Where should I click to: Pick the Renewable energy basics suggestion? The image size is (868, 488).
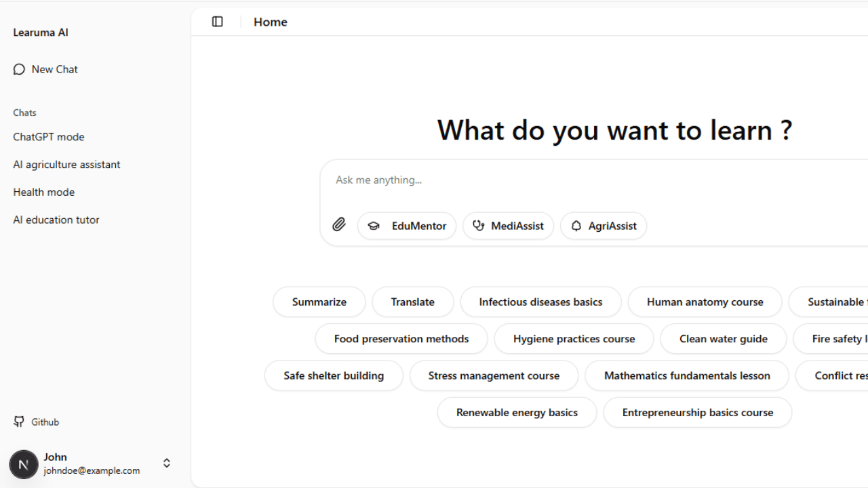click(517, 413)
